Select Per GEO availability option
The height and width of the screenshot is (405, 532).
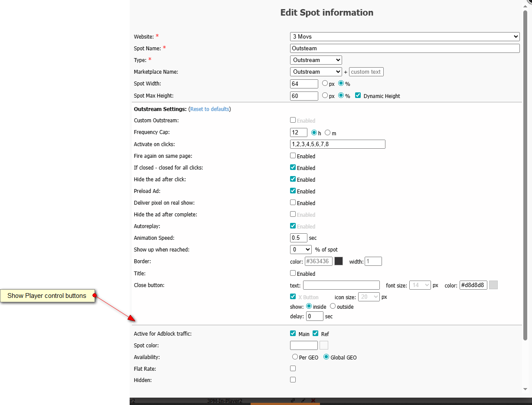tap(295, 357)
